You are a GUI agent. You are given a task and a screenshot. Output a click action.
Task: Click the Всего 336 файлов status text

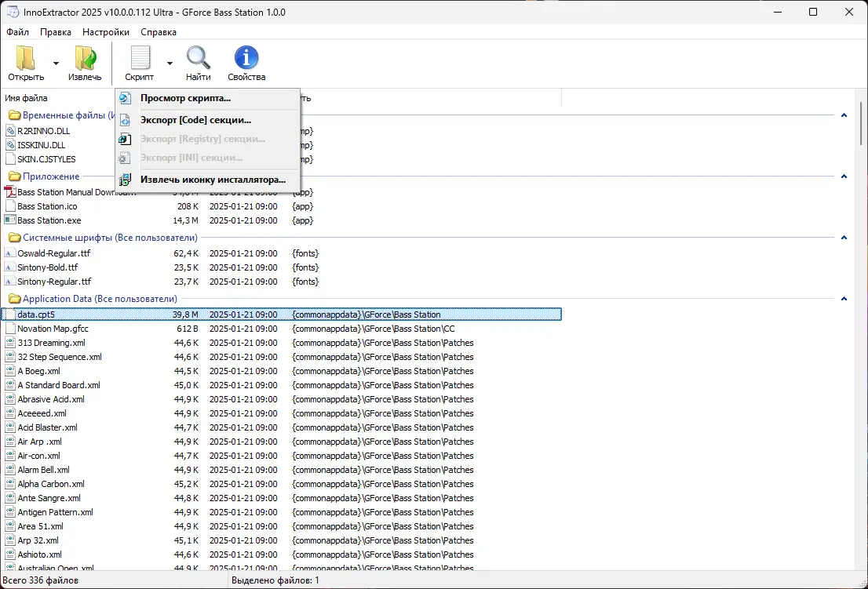click(x=40, y=580)
